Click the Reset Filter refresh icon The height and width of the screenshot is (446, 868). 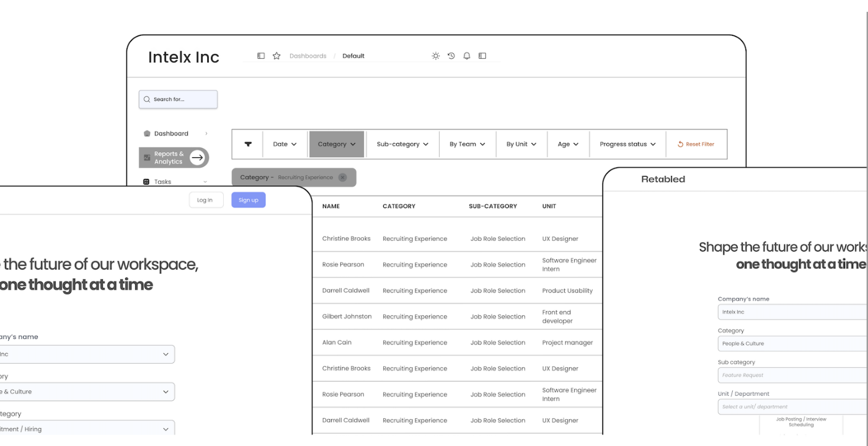[x=680, y=144]
